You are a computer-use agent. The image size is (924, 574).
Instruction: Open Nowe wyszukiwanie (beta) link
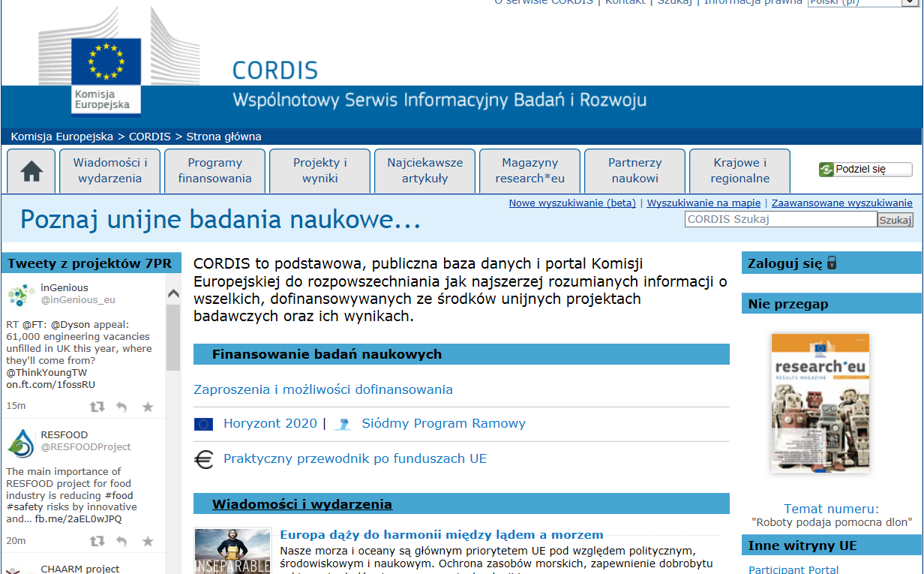572,203
